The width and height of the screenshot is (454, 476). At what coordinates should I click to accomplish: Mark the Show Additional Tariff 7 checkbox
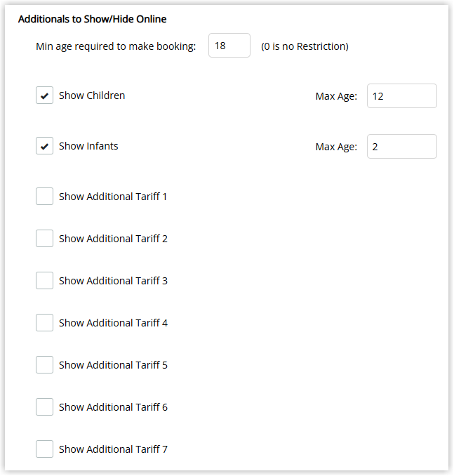tap(45, 449)
